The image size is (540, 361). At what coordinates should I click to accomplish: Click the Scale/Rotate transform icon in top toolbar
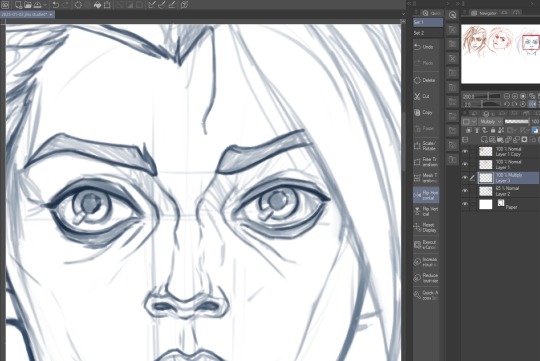point(107,4)
